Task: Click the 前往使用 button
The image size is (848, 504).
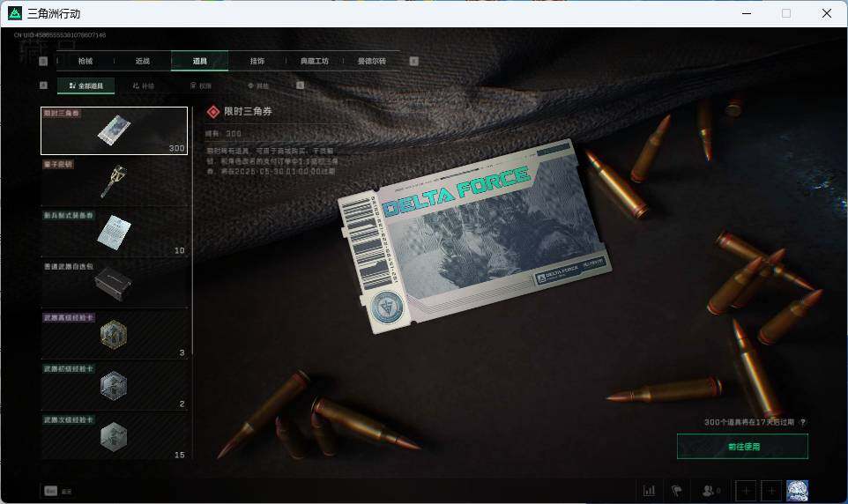Action: point(742,447)
